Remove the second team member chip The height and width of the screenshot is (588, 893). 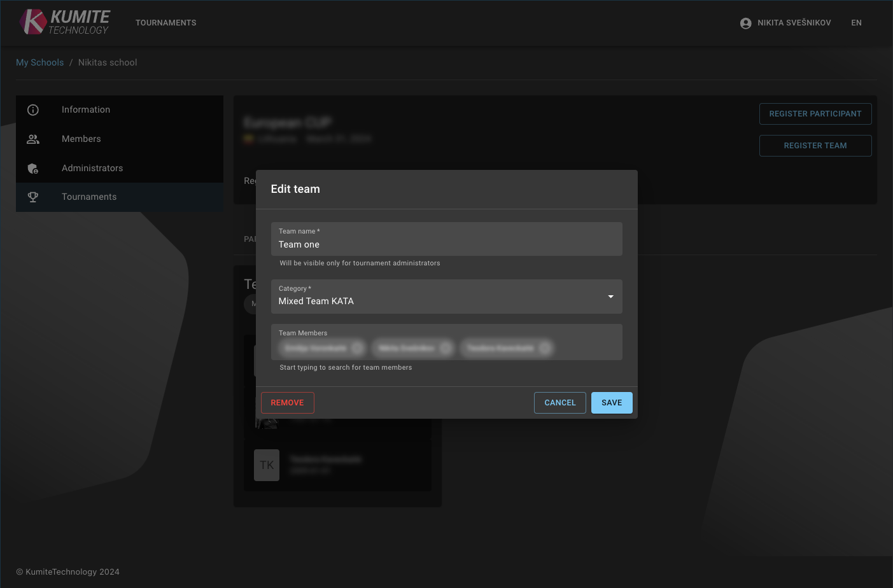(446, 348)
